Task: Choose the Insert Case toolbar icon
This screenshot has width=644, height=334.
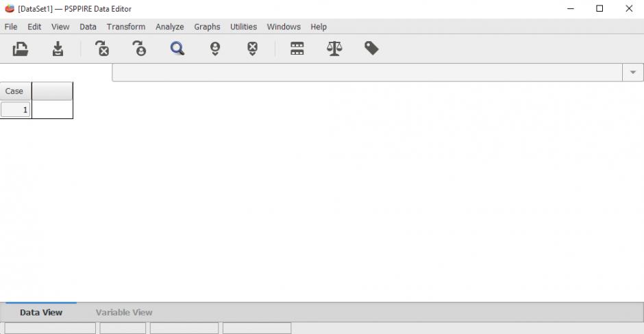Action: (x=215, y=49)
